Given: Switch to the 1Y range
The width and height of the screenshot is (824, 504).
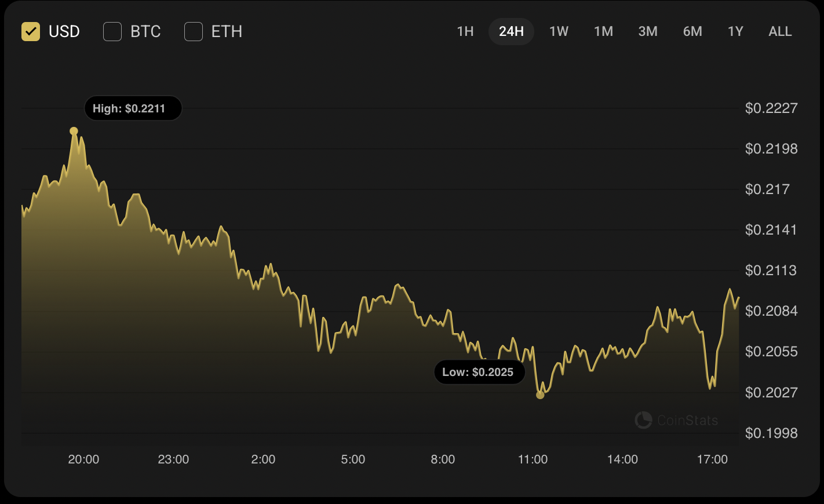Looking at the screenshot, I should 735,31.
